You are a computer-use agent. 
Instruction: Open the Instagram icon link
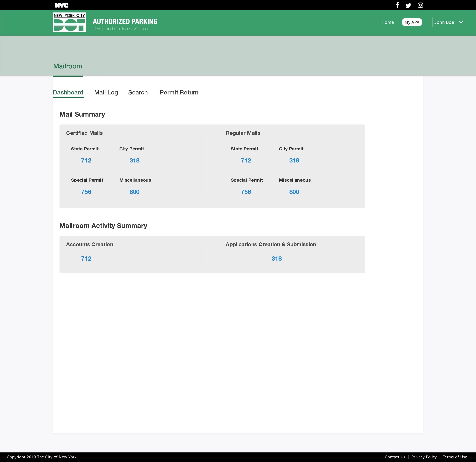(x=420, y=5)
